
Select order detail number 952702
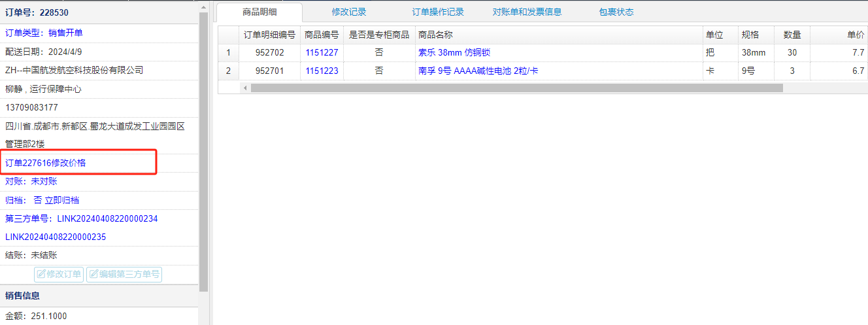click(269, 53)
